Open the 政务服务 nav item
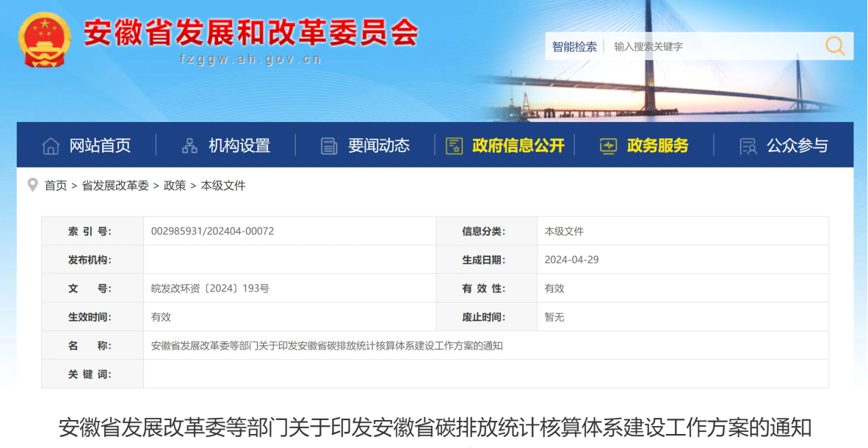This screenshot has width=868, height=448. coord(658,145)
